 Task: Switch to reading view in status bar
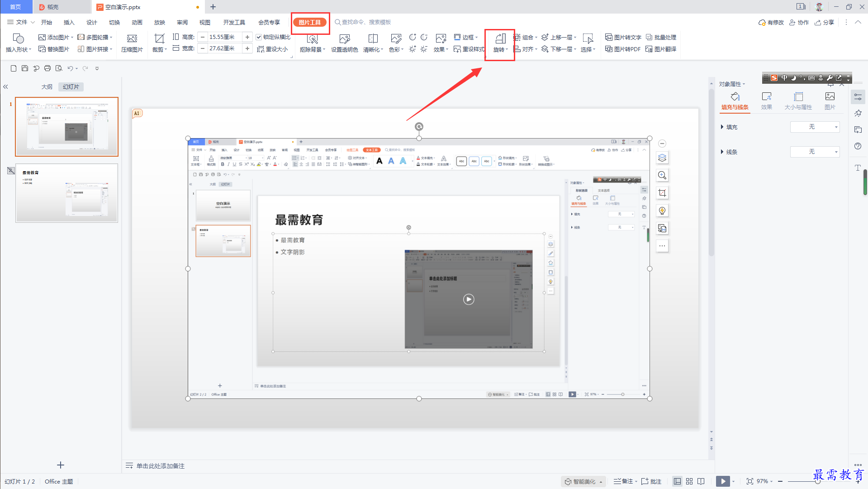click(x=701, y=481)
